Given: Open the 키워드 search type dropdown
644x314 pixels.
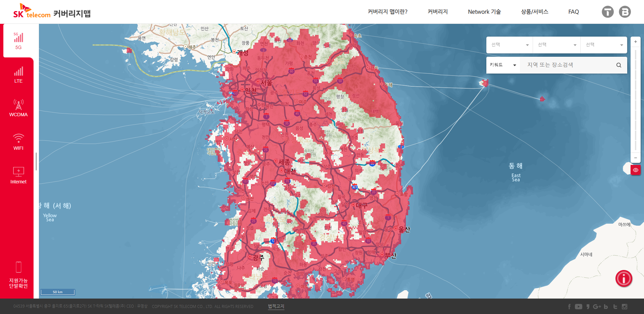Looking at the screenshot, I should pyautogui.click(x=503, y=65).
